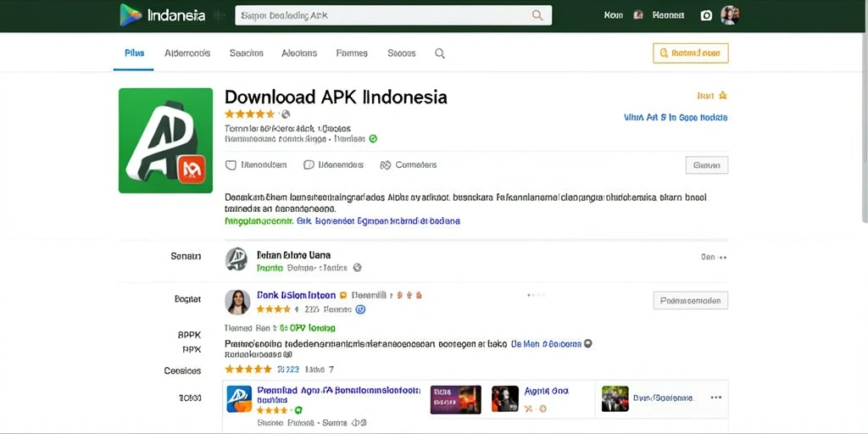Open the Ue Men & Soioena link
Image resolution: width=868 pixels, height=434 pixels.
(546, 343)
